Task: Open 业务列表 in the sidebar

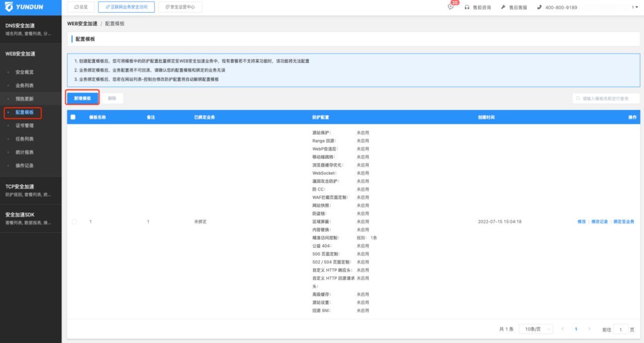Action: (25, 85)
